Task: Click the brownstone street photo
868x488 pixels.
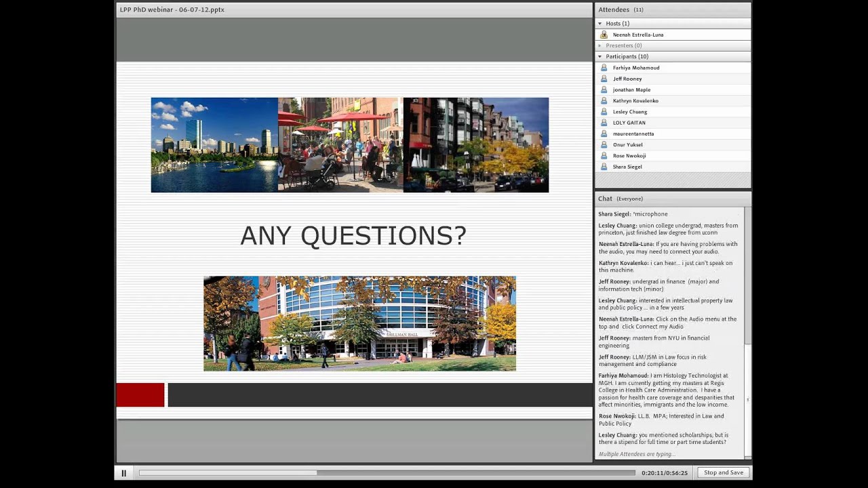Action: (x=476, y=145)
